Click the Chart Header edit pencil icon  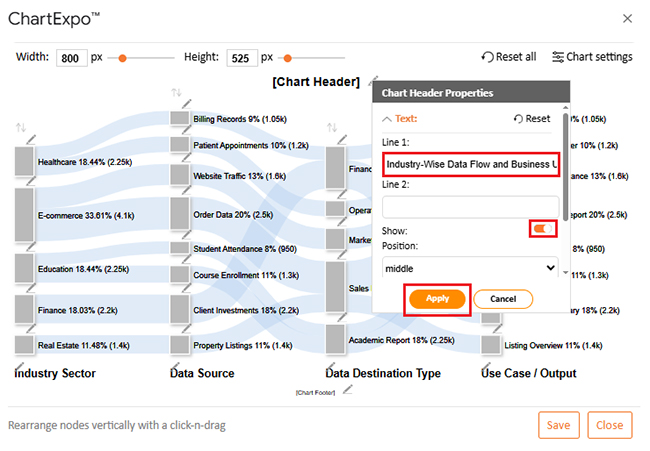coord(372,82)
